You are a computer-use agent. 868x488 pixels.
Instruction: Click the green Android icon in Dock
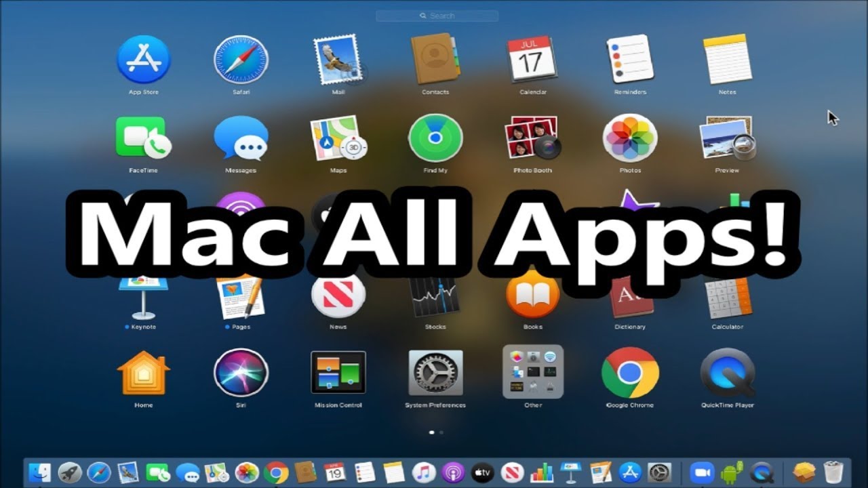[x=732, y=472]
